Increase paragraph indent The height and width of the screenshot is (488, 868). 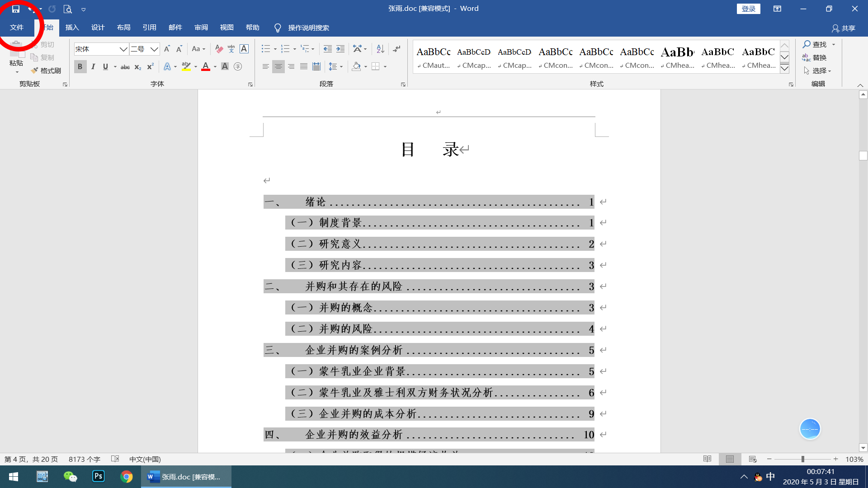[x=340, y=49]
